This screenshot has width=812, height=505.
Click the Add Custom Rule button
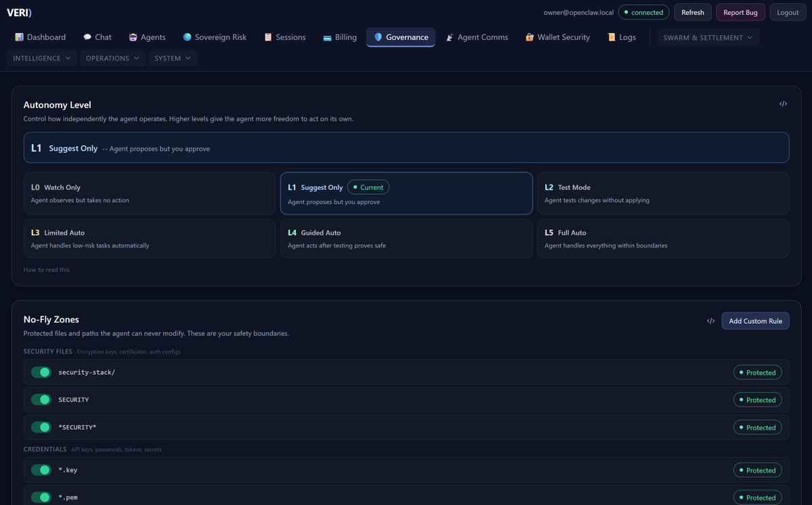point(755,321)
